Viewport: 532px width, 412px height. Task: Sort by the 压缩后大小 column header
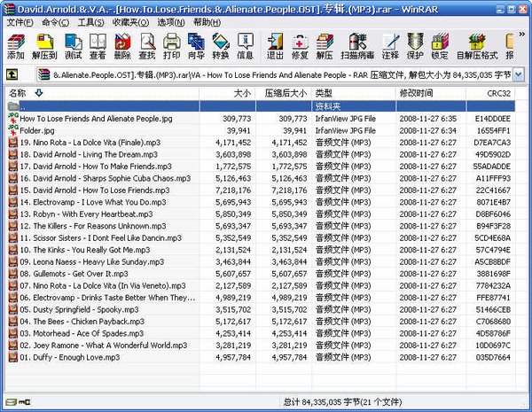(284, 93)
